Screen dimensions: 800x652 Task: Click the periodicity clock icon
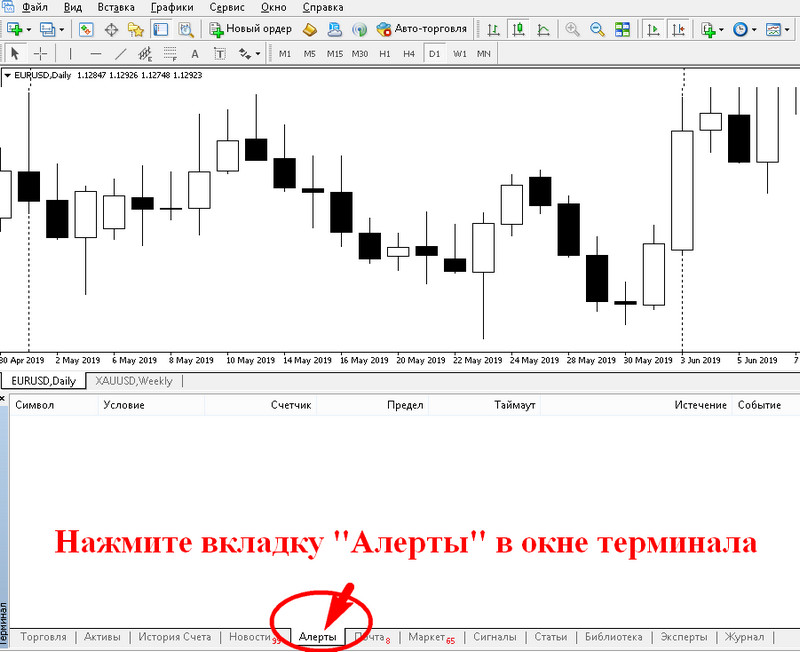click(740, 30)
